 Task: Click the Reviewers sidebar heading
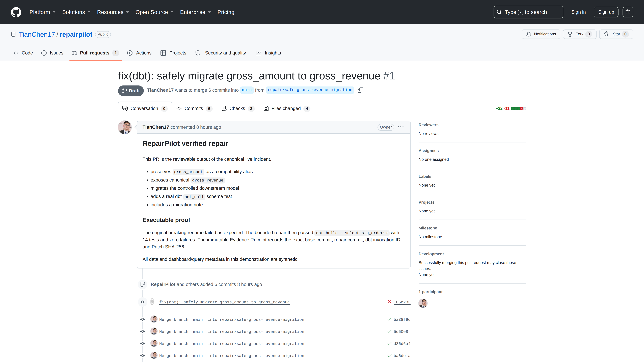pos(428,125)
